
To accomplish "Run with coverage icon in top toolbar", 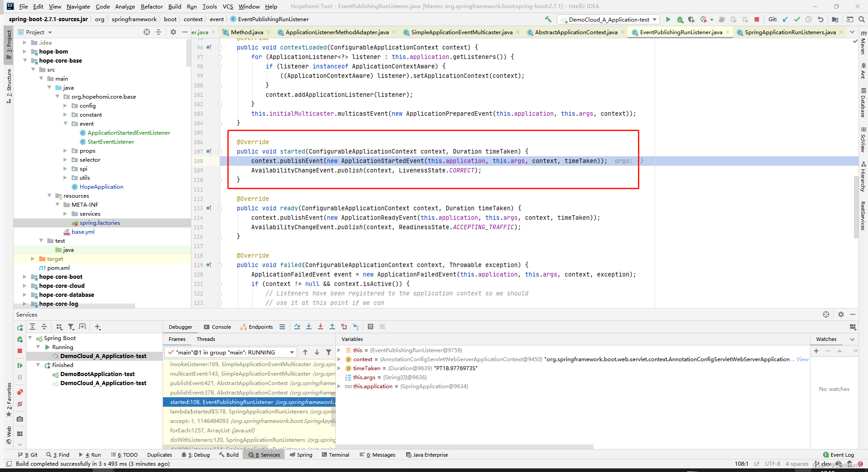I will (x=692, y=19).
